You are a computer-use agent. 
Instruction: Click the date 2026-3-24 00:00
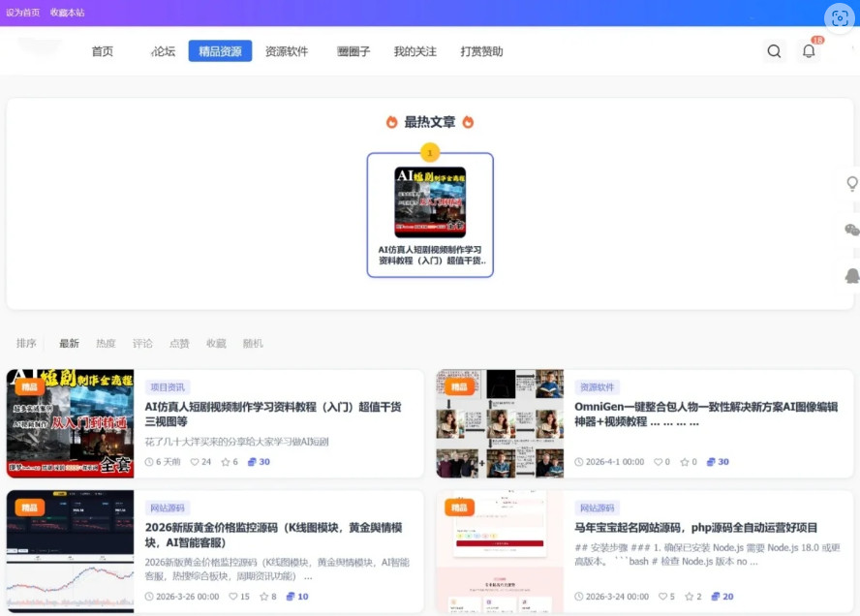[617, 597]
